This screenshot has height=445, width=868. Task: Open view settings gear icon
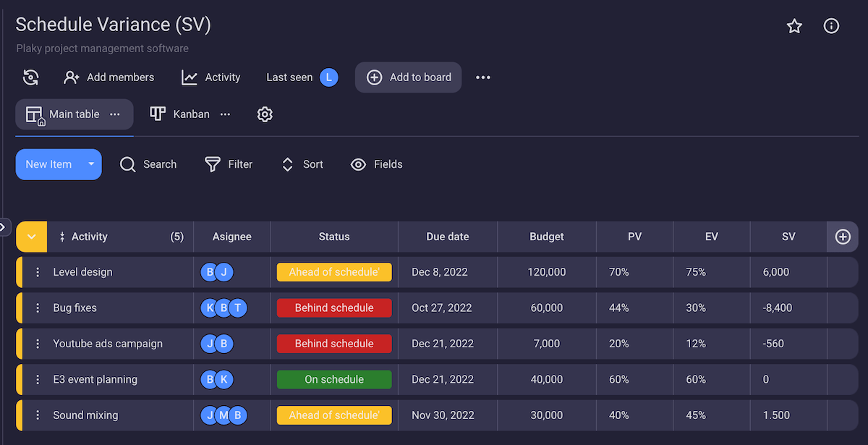click(x=265, y=114)
